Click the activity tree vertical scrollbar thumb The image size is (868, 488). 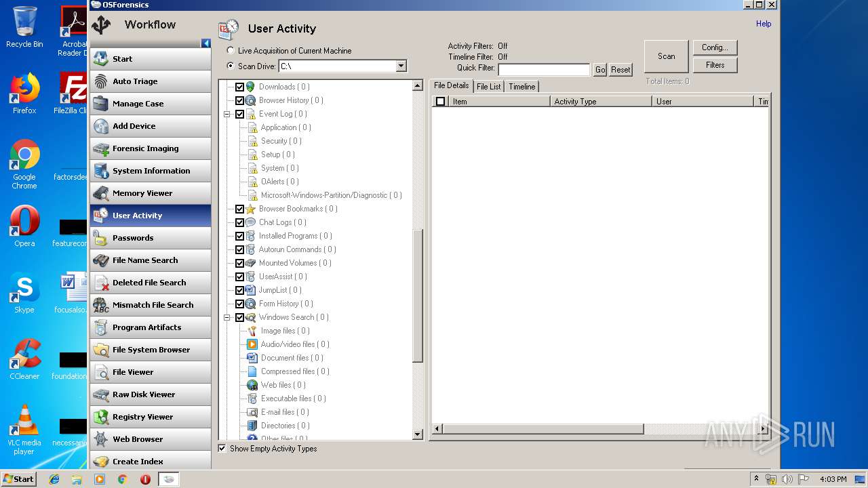[x=418, y=295]
